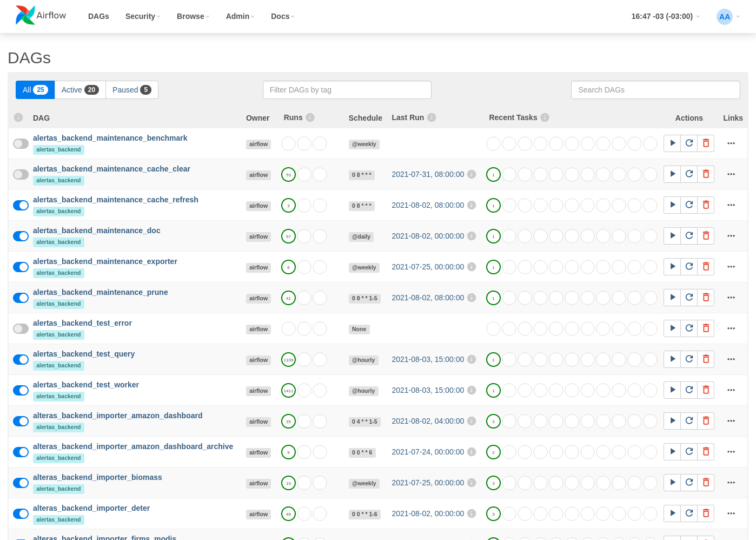Pause alertas_backend_test_worker DAG
The image size is (756, 540).
(x=21, y=390)
